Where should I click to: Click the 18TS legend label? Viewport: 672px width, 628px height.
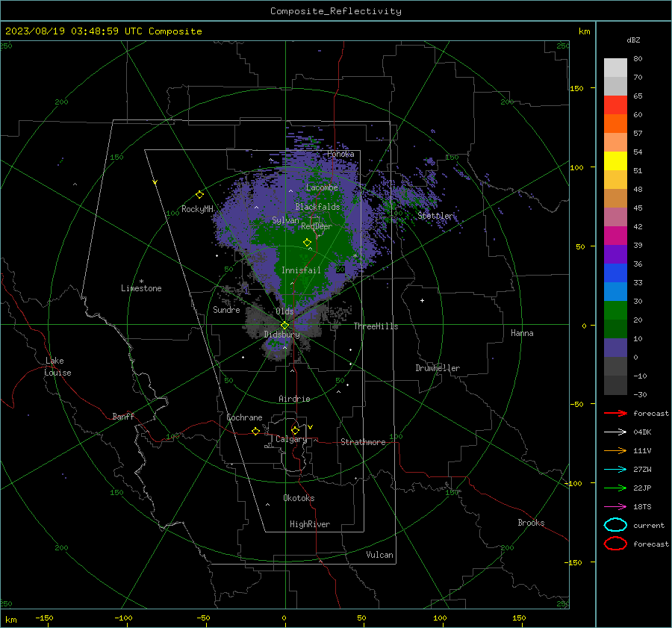[x=642, y=507]
